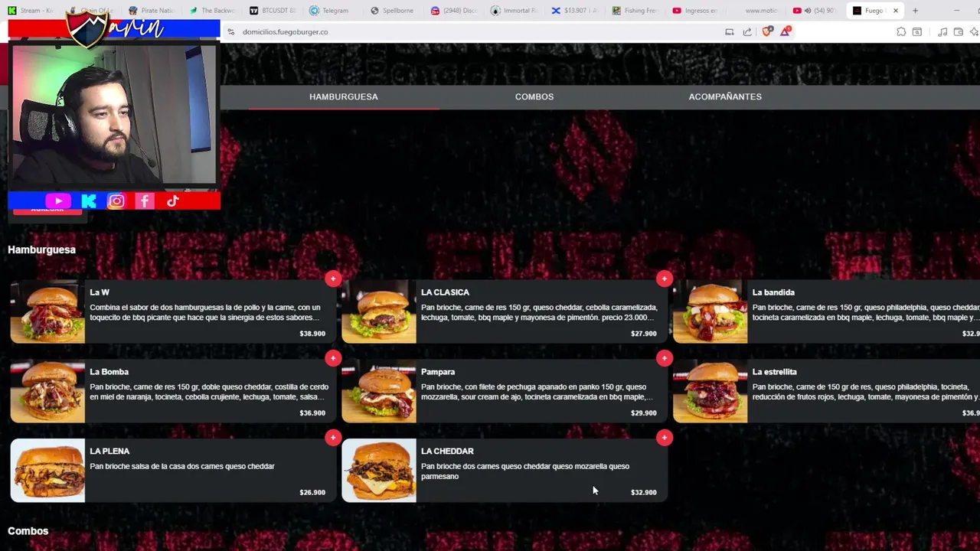Screen dimensions: 980x551
Task: Add La Bomba burger with its plus button
Action: point(333,358)
